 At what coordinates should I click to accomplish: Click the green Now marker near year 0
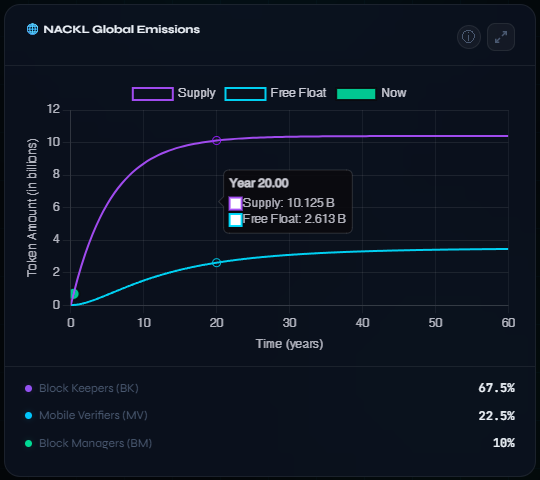click(74, 294)
